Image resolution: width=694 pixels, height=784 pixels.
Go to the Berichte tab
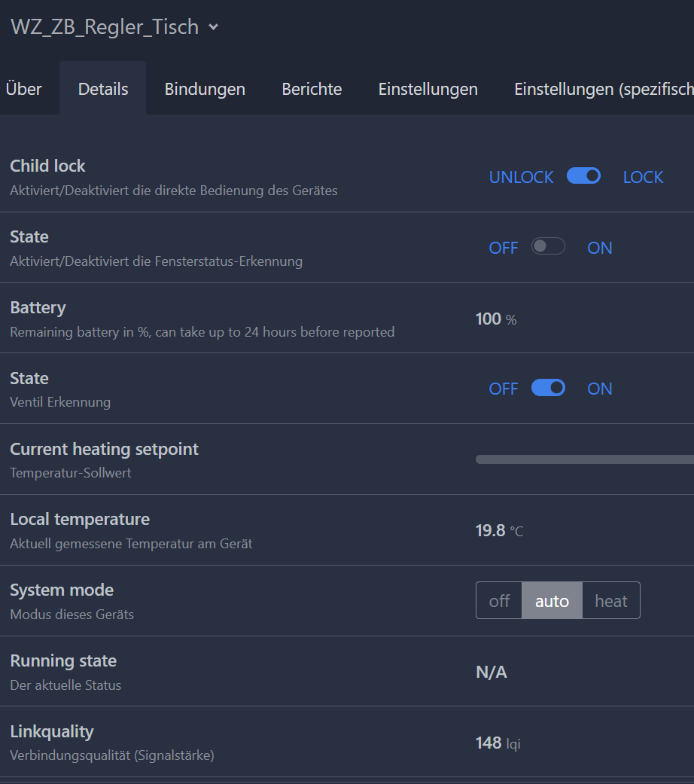point(312,89)
